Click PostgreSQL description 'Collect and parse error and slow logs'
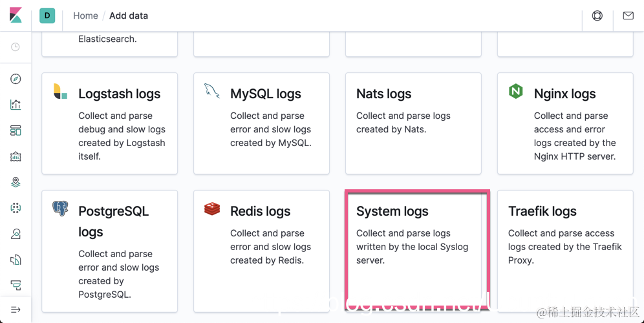Screen dimensions: 644x323 [119, 260]
